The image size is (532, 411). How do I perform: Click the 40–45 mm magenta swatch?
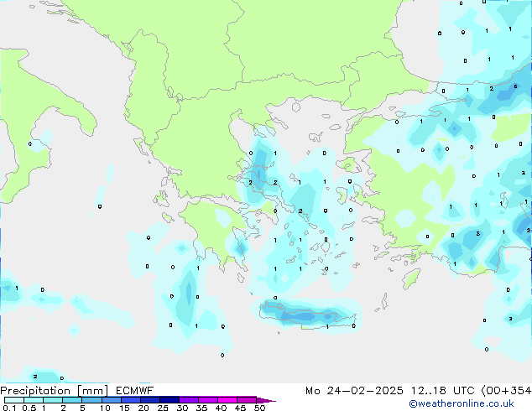click(227, 400)
